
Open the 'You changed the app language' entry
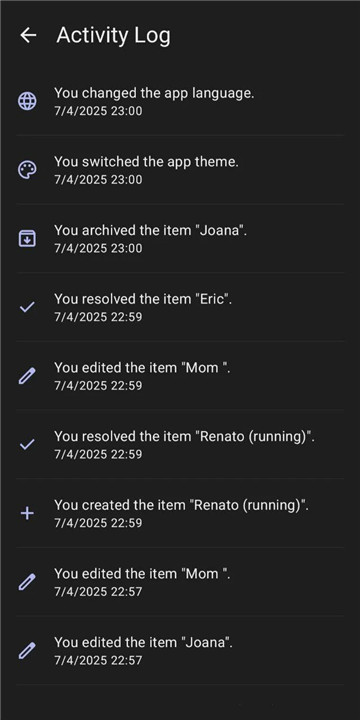point(180,101)
